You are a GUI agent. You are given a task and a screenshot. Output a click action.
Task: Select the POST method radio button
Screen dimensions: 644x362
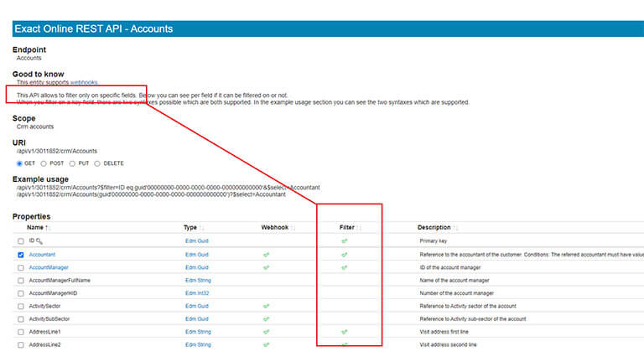pos(44,163)
